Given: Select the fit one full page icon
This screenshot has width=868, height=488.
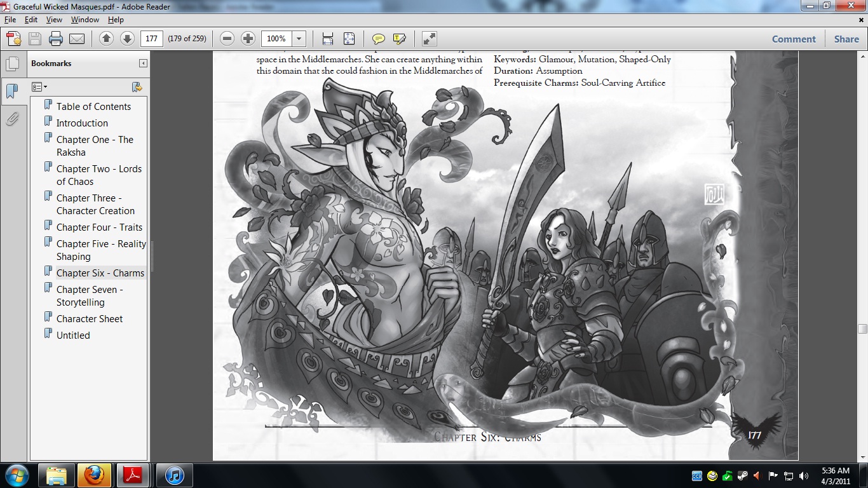Looking at the screenshot, I should [349, 39].
